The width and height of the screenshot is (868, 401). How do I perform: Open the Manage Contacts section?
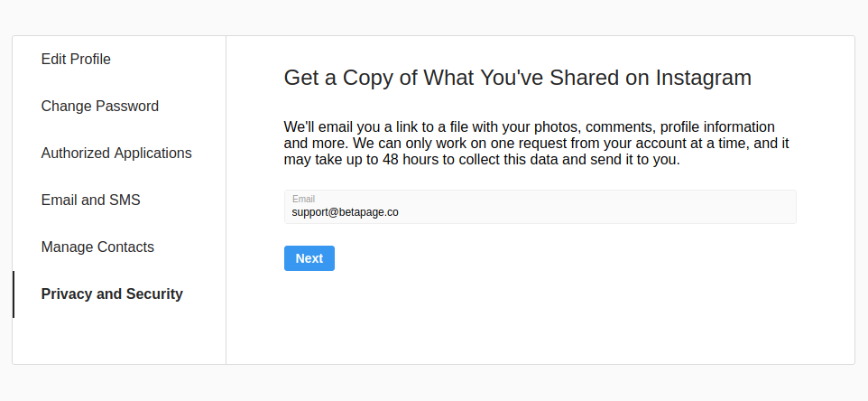pyautogui.click(x=97, y=247)
